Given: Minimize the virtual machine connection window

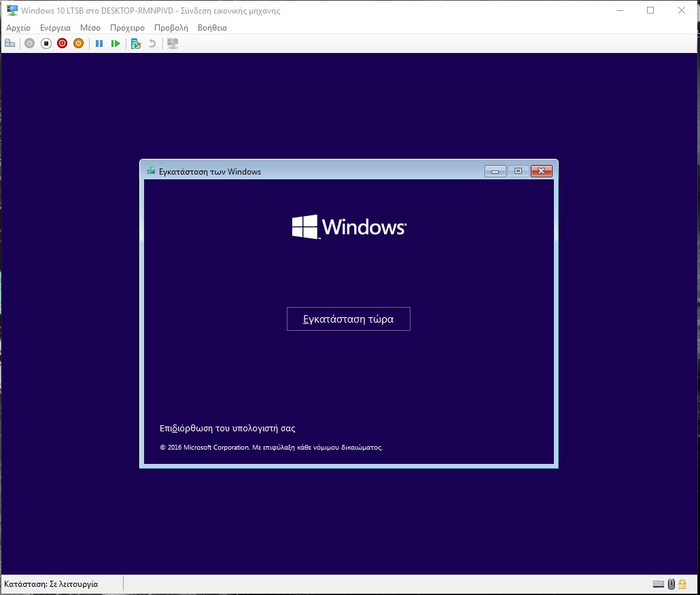Looking at the screenshot, I should coord(620,10).
